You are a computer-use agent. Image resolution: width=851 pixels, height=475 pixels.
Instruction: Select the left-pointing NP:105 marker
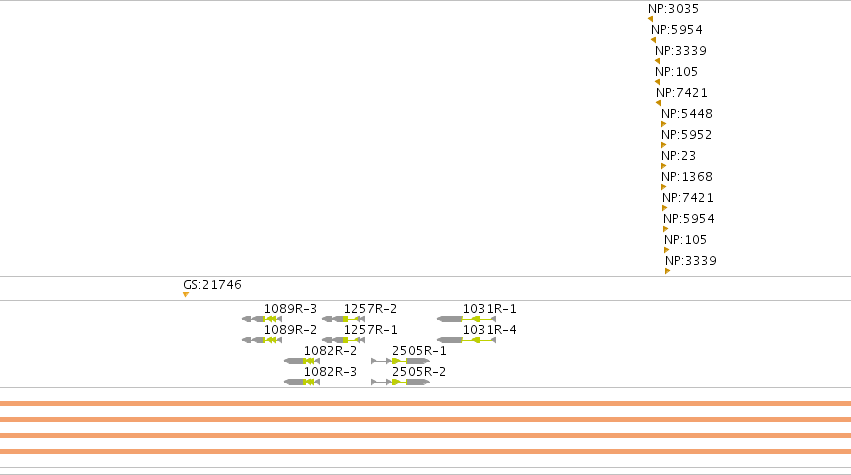(x=657, y=82)
